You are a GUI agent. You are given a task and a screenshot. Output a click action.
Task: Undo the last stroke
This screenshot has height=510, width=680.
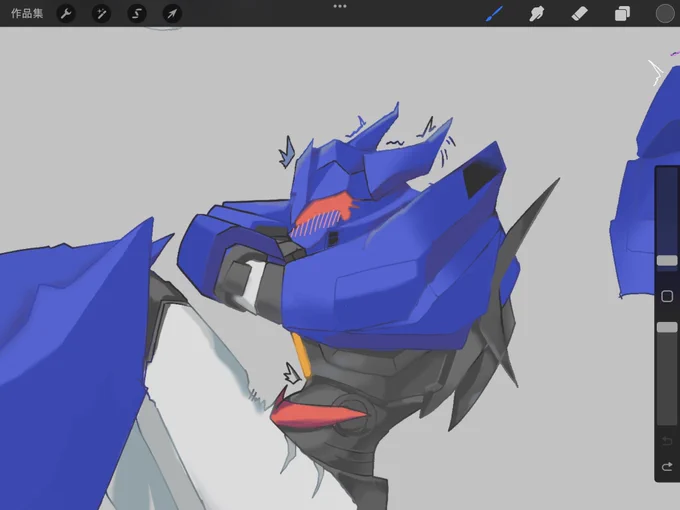(x=667, y=441)
